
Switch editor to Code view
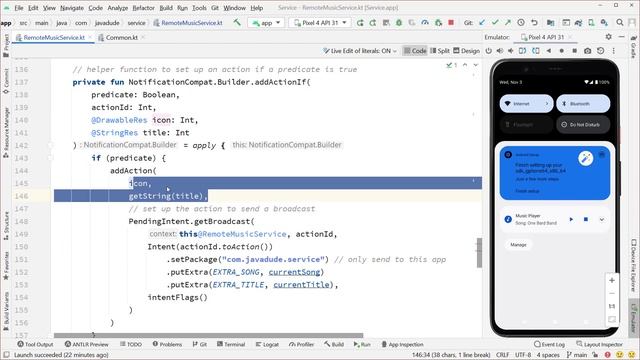(x=415, y=51)
